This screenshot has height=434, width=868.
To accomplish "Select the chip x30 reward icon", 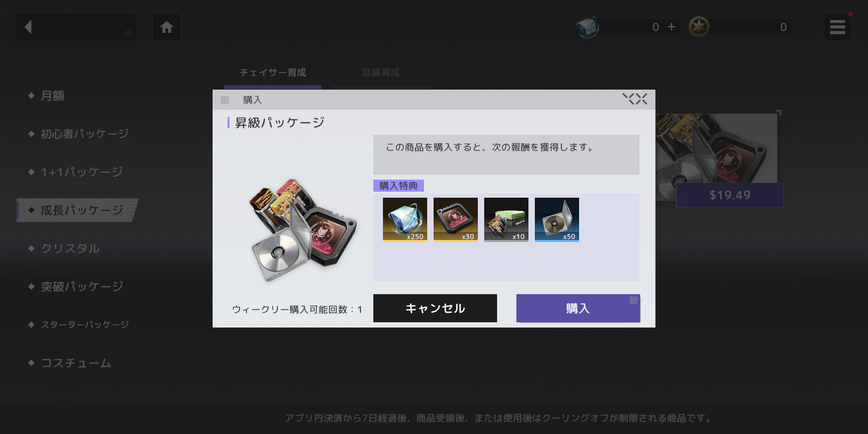I will (x=456, y=219).
